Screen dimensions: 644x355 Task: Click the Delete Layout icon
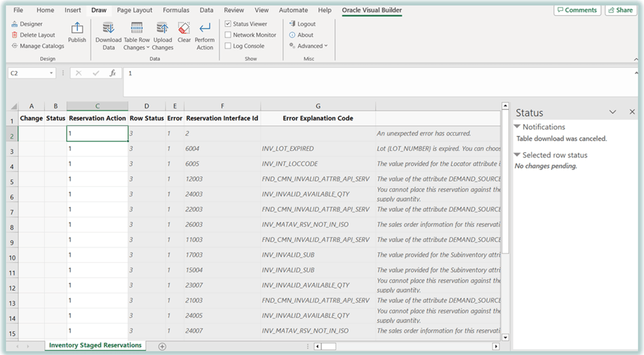15,35
